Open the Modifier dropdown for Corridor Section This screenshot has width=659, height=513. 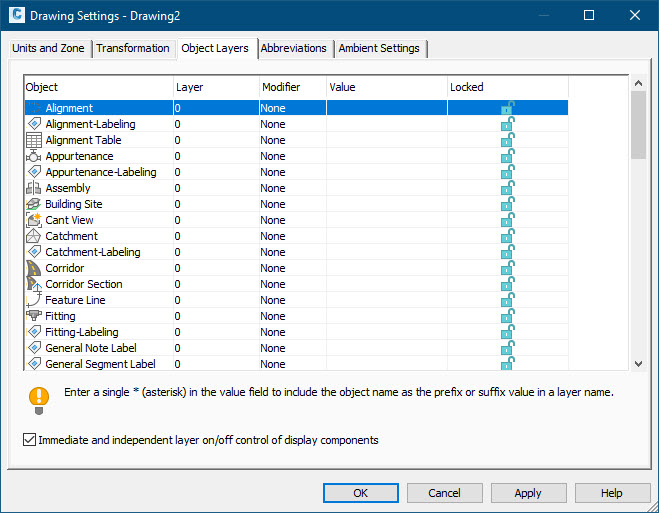click(293, 284)
